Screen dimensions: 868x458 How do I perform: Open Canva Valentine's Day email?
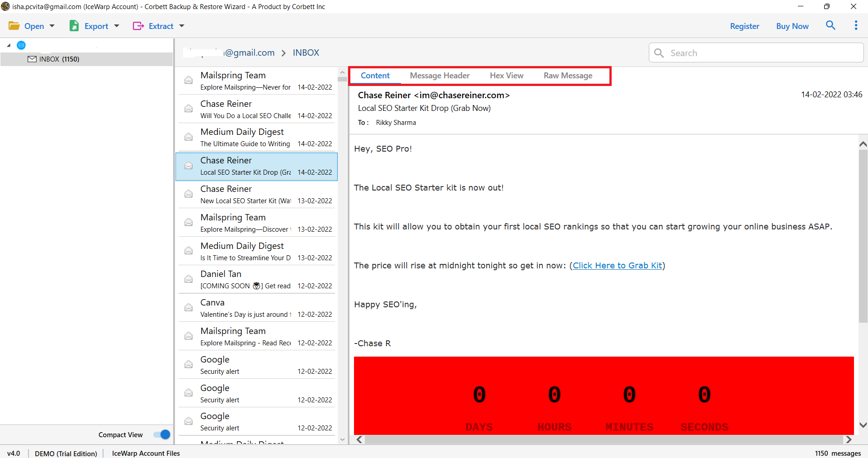coord(257,308)
